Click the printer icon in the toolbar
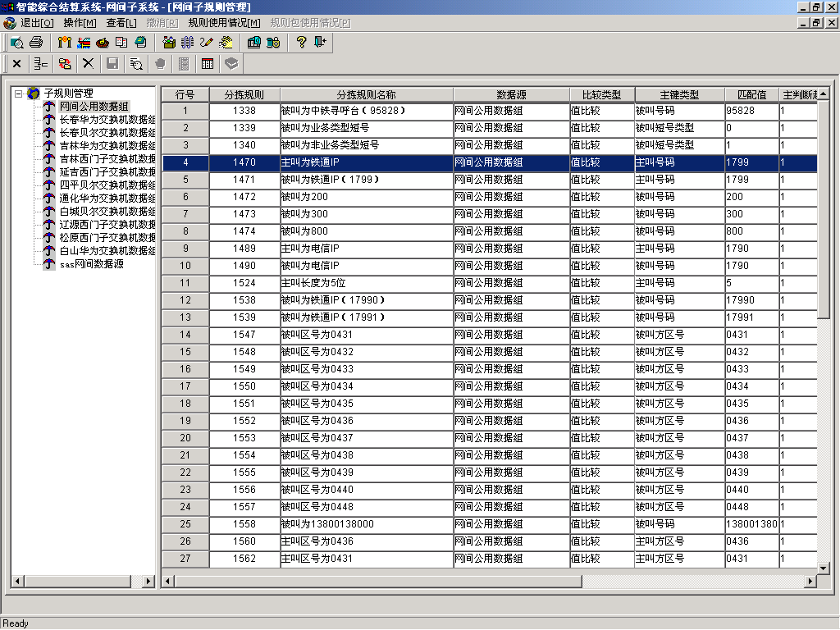Viewport: 840px width, 630px height. [x=36, y=42]
